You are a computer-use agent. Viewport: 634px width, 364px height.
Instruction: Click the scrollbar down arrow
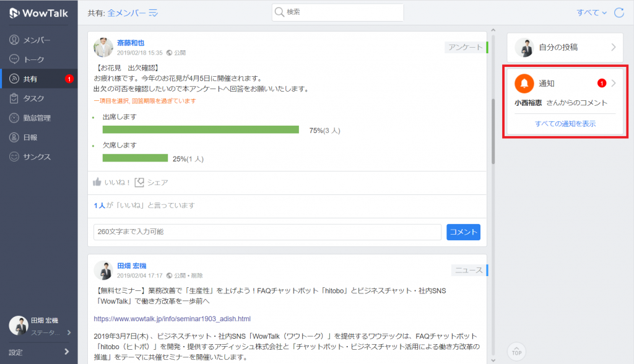click(x=493, y=360)
